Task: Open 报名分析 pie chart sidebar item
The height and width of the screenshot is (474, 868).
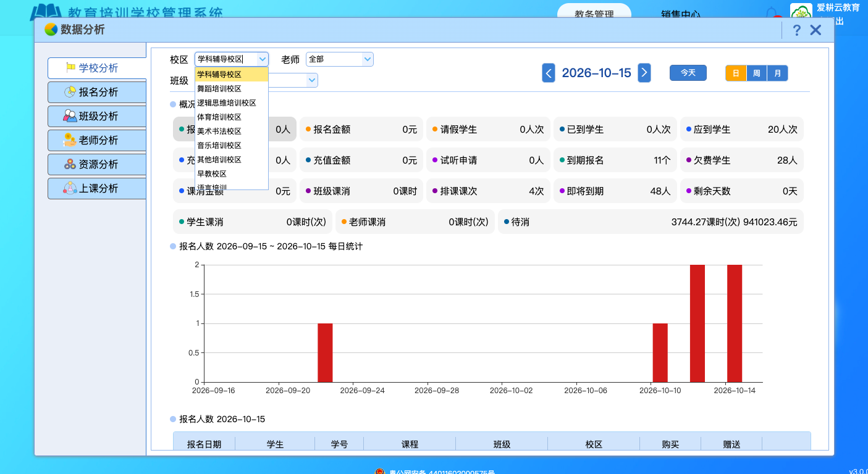Action: coord(97,92)
